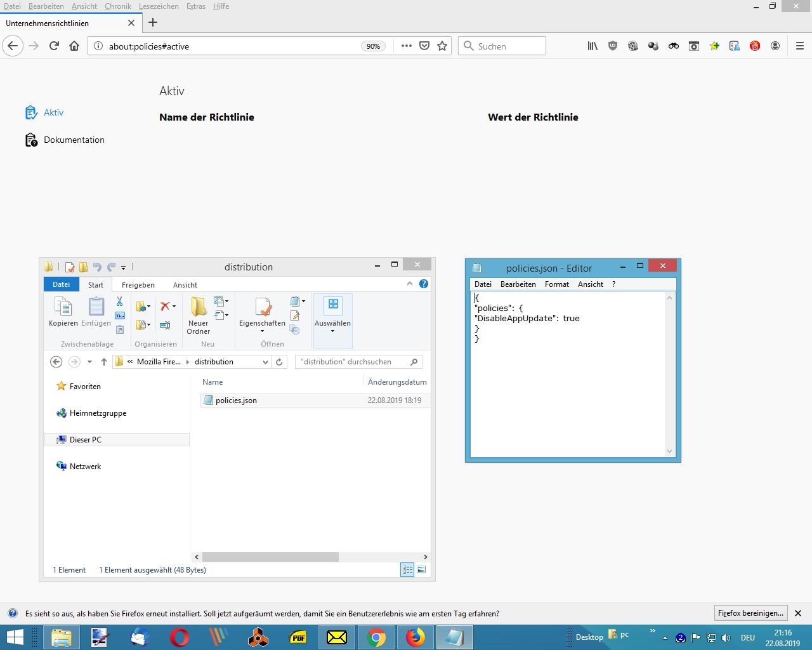
Task: Open the Firefox account profile icon
Action: coord(775,46)
